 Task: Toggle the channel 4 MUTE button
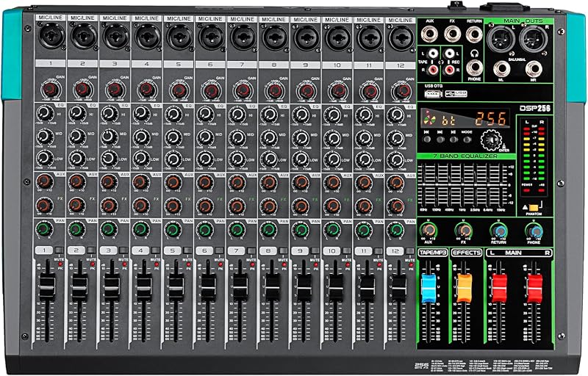(156, 250)
